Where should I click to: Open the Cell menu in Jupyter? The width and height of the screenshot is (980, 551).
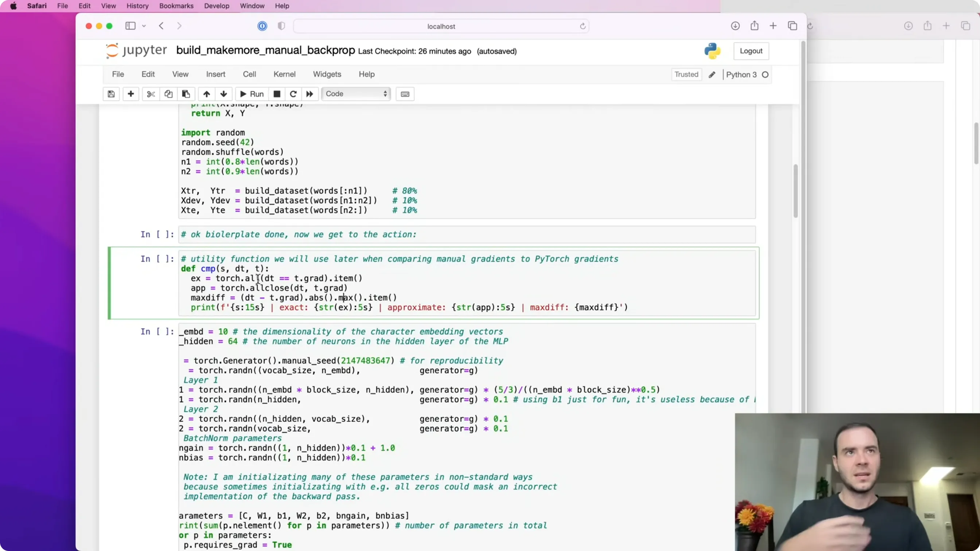click(x=250, y=74)
